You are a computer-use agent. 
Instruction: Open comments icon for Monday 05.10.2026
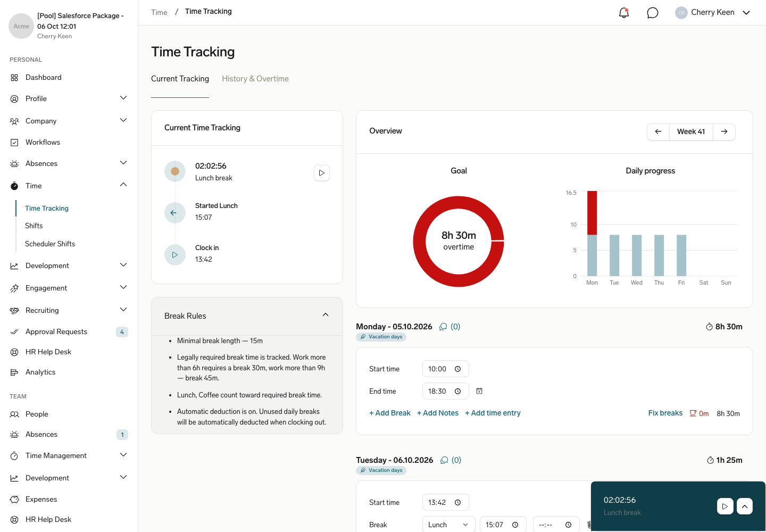click(x=443, y=327)
